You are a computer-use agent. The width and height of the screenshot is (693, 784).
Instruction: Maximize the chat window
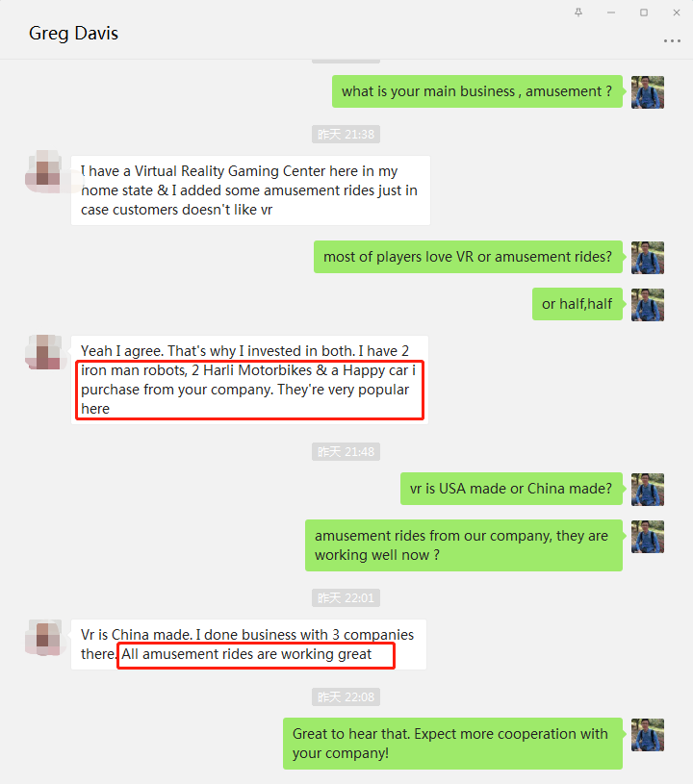coord(644,13)
